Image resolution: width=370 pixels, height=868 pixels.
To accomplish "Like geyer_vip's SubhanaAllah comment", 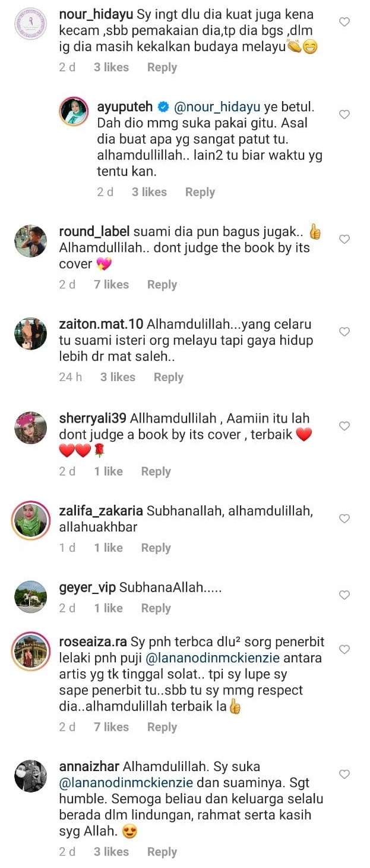I will (344, 595).
